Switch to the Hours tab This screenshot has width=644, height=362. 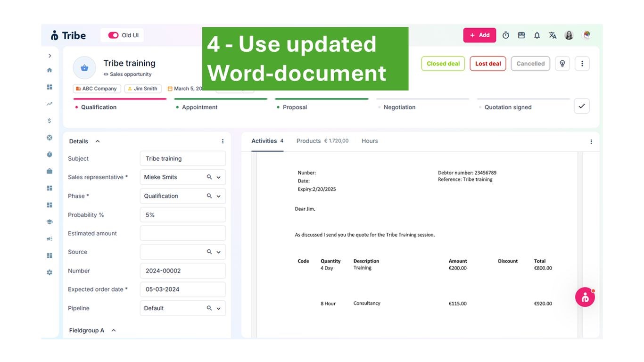370,141
